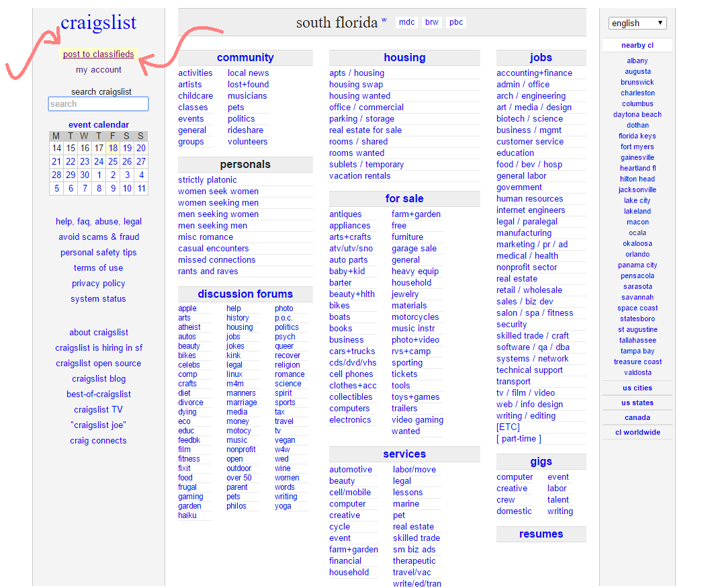Image resolution: width=708 pixels, height=588 pixels.
Task: Select date 18 in the event calendar
Action: pos(113,148)
